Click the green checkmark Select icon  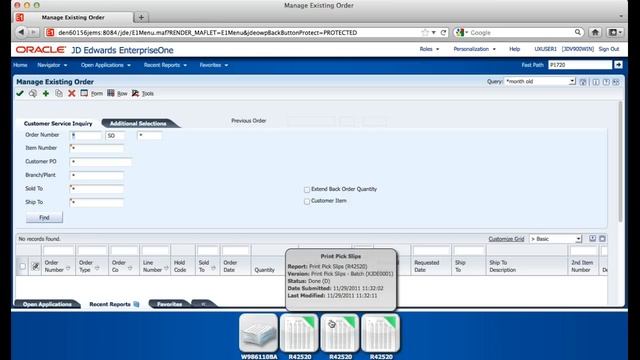[x=20, y=93]
